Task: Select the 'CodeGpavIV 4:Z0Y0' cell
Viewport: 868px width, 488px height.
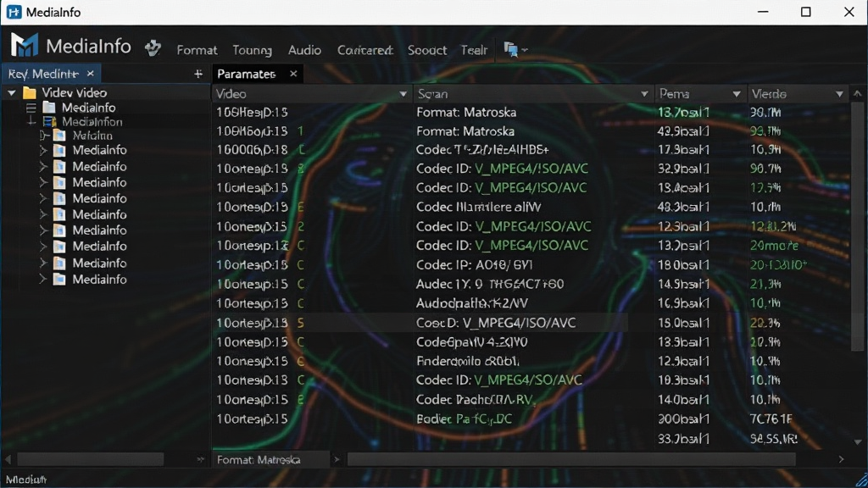Action: tap(471, 342)
